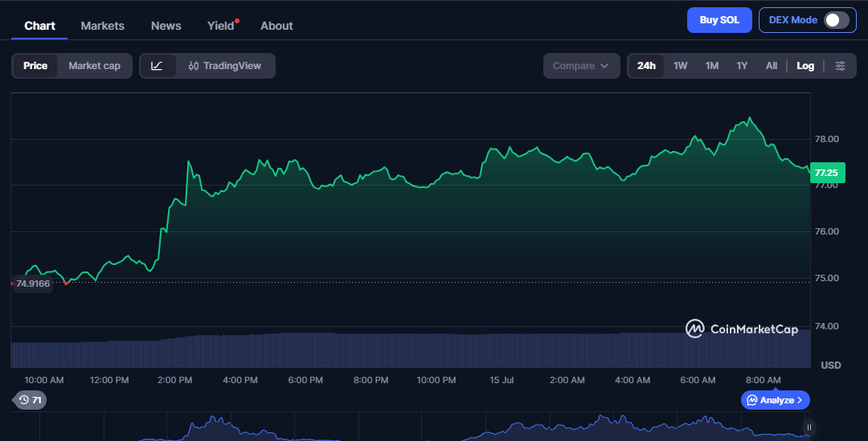Screen dimensions: 868x441
Task: Select the 1M time range
Action: pyautogui.click(x=712, y=66)
